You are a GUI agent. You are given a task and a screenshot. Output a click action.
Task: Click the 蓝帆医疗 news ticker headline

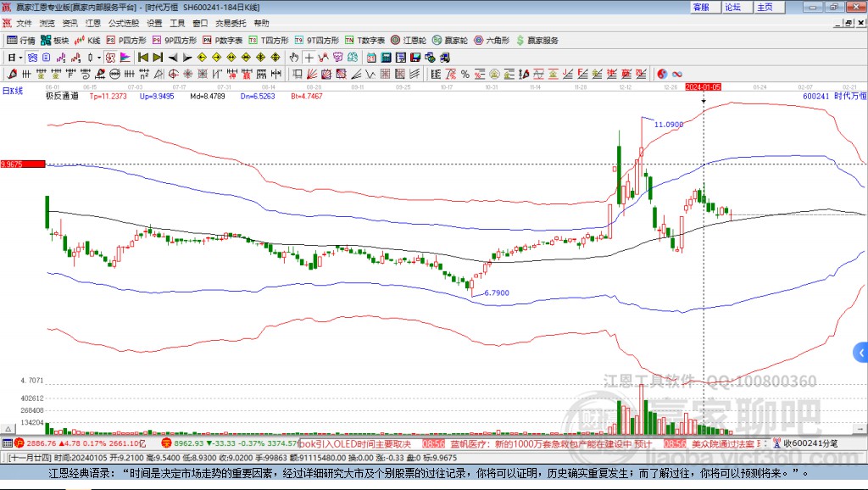tap(551, 443)
